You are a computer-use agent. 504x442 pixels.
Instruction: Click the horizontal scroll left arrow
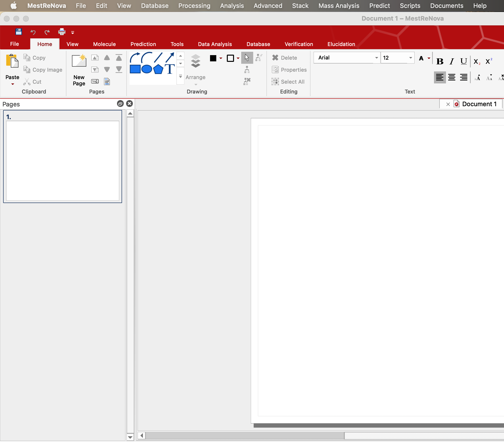point(141,436)
